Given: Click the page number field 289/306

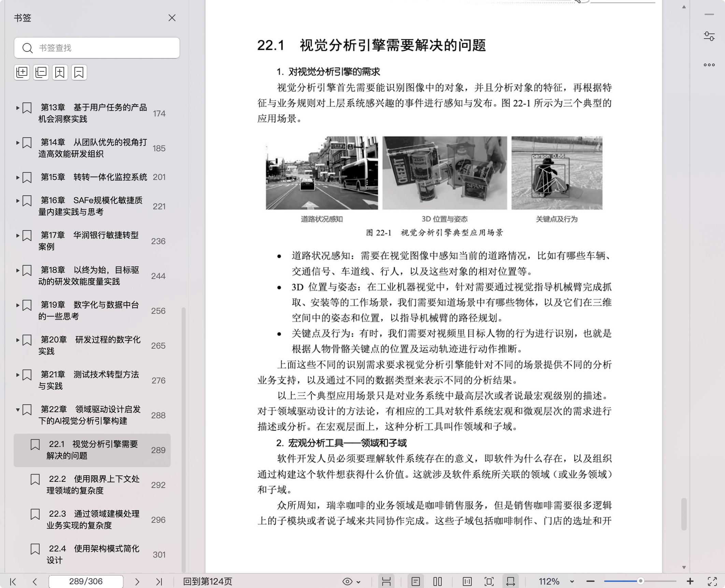Looking at the screenshot, I should 86,582.
